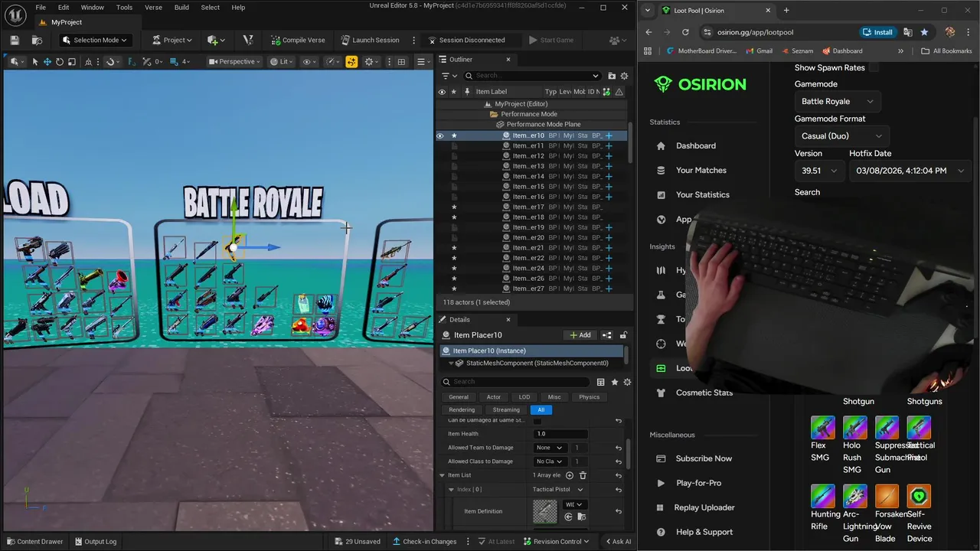Toggle visibility of Item Placer10 in Outliner
980x551 pixels.
(x=440, y=135)
